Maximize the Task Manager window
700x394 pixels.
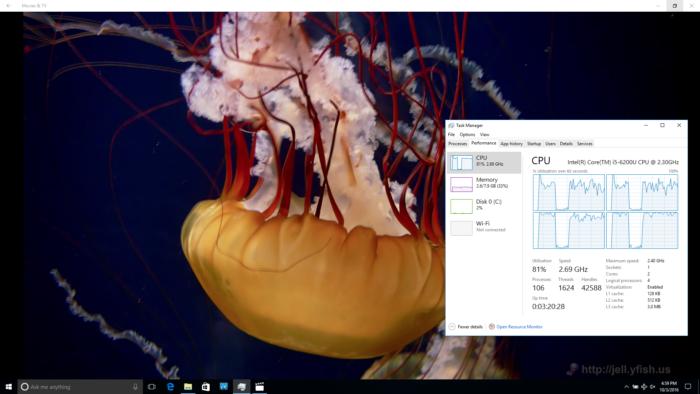662,125
